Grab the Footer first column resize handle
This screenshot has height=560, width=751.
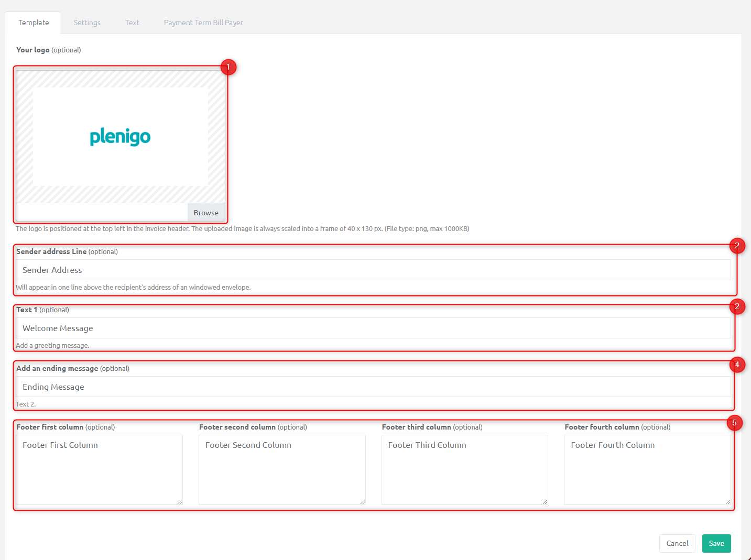tap(179, 501)
